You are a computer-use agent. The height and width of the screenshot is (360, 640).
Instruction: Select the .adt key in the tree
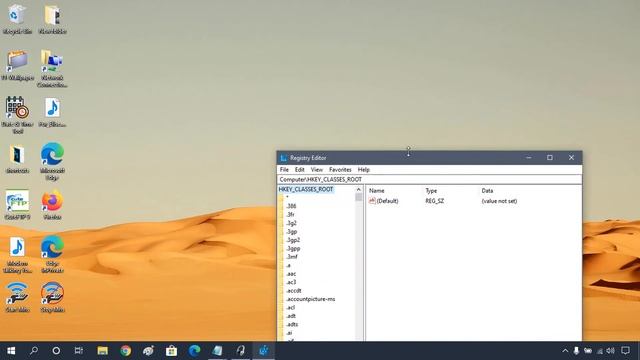(x=291, y=316)
